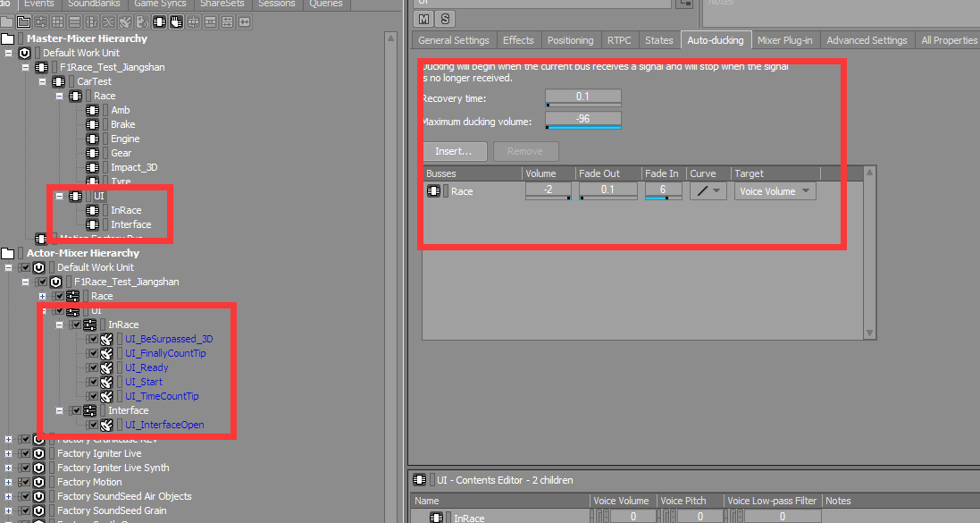The height and width of the screenshot is (523, 980).
Task: Click the Race bus icon in ducking list
Action: pyautogui.click(x=434, y=191)
